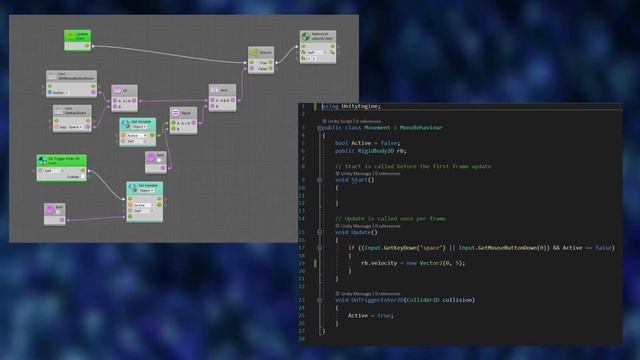
Task: Click the Branch node icon
Action: (254, 52)
